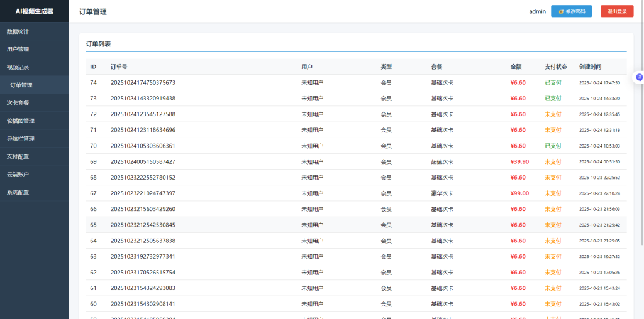Click the purple floating assistant icon on the right edge

[x=640, y=77]
